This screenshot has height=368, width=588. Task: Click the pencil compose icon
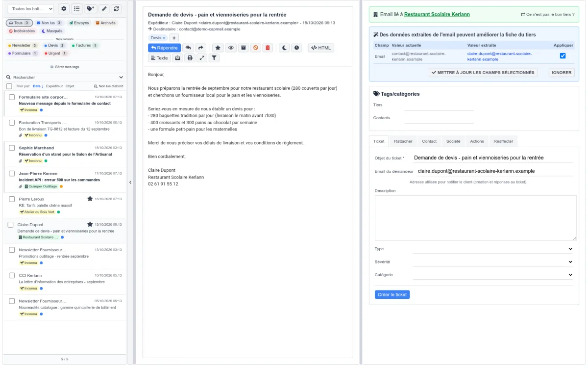coord(104,9)
